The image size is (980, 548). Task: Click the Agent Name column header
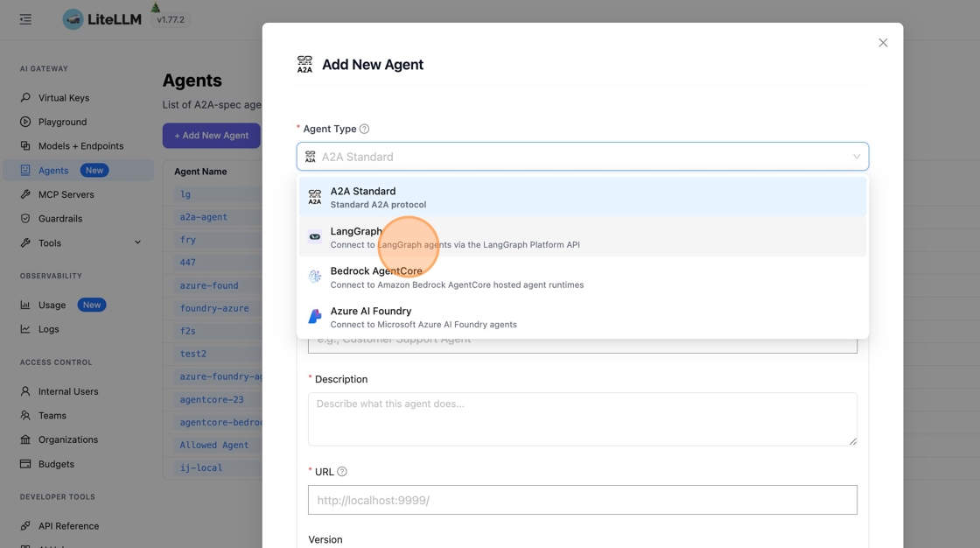coord(200,172)
